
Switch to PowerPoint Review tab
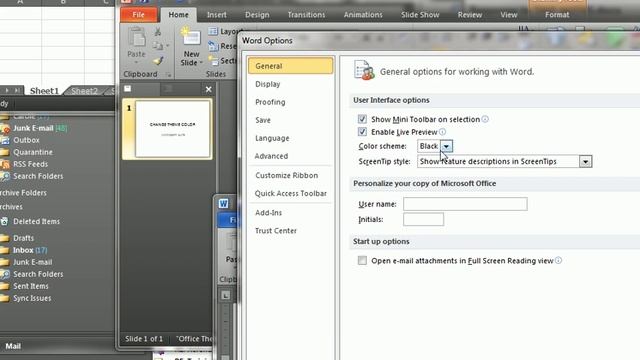pyautogui.click(x=470, y=15)
